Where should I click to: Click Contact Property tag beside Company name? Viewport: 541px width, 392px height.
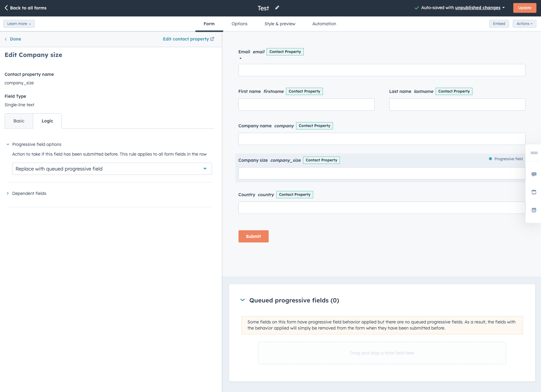[314, 126]
